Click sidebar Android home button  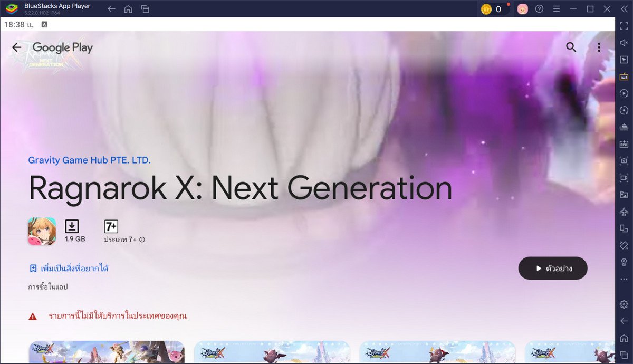coord(624,338)
